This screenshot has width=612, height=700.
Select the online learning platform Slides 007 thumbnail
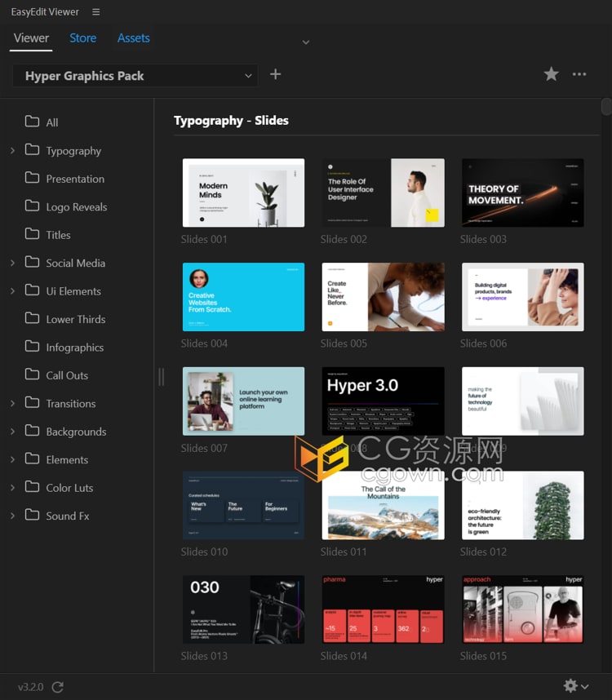coord(244,401)
